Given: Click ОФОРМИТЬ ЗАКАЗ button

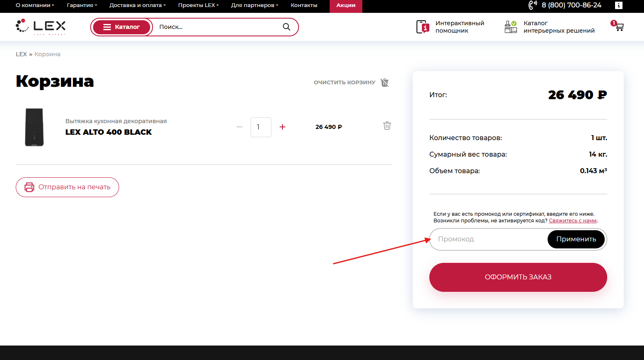Looking at the screenshot, I should (518, 277).
